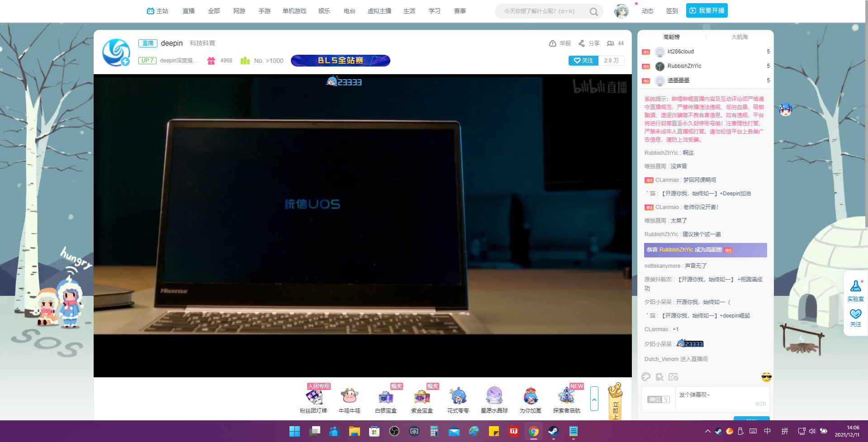Click the search magnifier icon
This screenshot has height=442, width=868.
(x=593, y=11)
